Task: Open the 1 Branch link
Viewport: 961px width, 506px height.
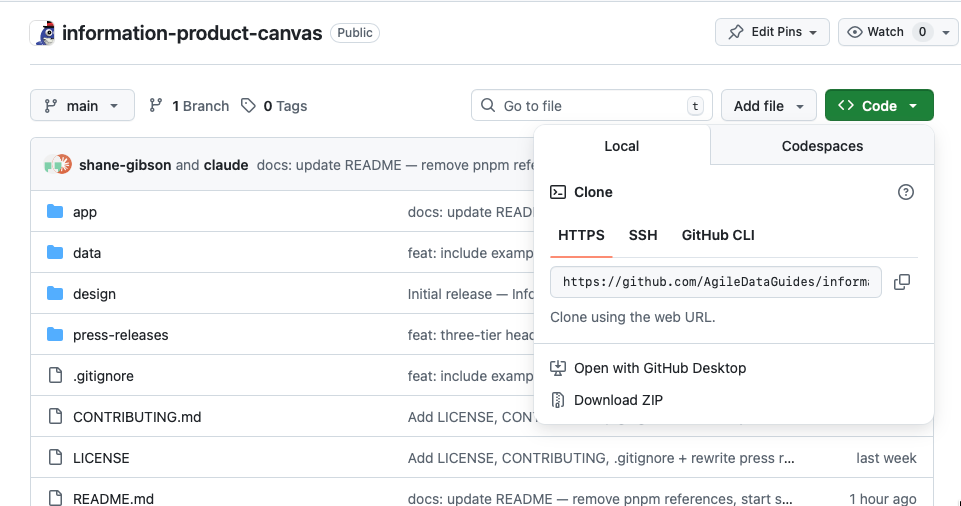Action: pos(189,106)
